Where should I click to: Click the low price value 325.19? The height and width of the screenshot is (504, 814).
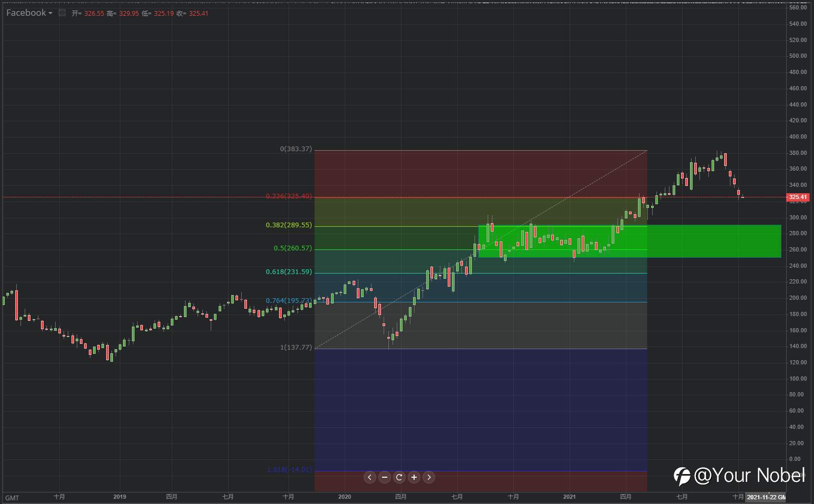point(163,14)
